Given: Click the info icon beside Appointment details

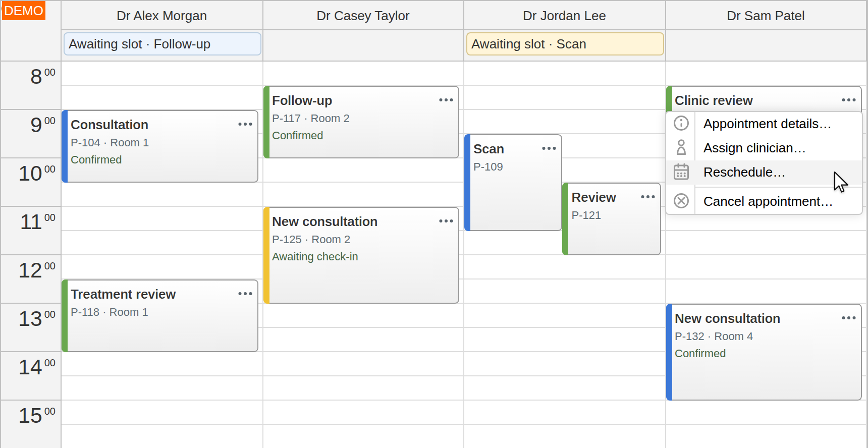Looking at the screenshot, I should (x=681, y=124).
